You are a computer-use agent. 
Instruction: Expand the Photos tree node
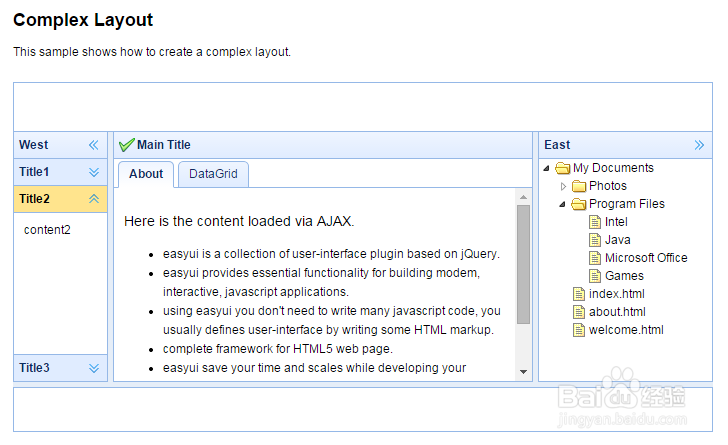563,186
